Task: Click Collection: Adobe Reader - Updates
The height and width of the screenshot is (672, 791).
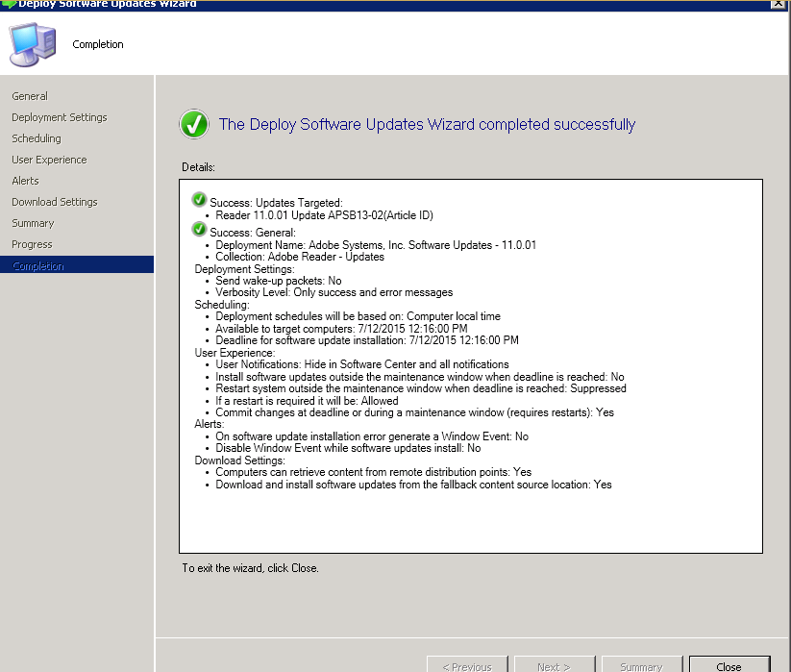Action: (x=300, y=257)
